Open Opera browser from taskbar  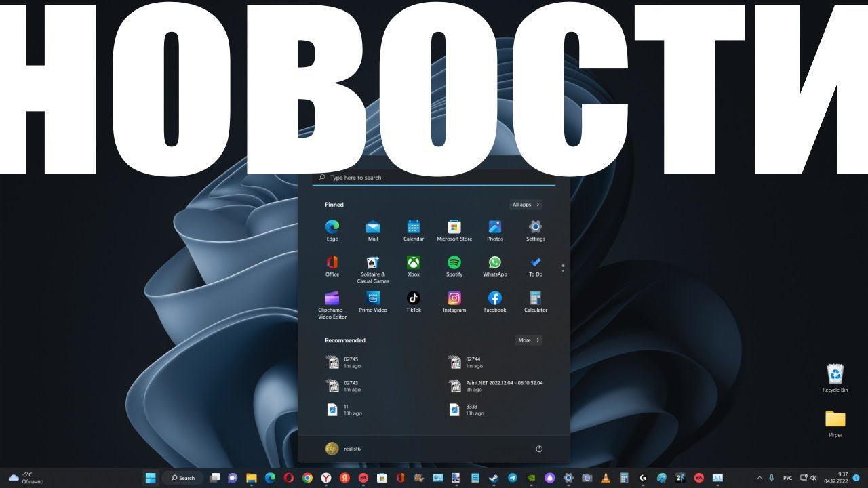coord(289,478)
